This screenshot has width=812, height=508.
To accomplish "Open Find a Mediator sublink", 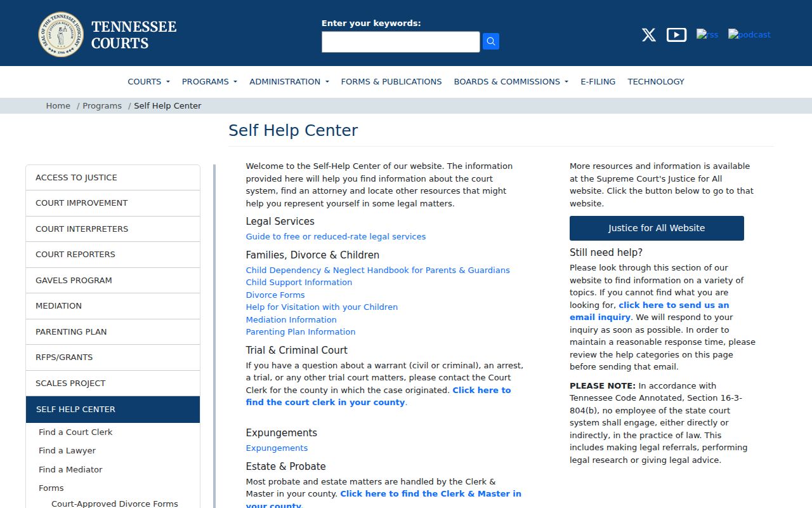I will (70, 470).
